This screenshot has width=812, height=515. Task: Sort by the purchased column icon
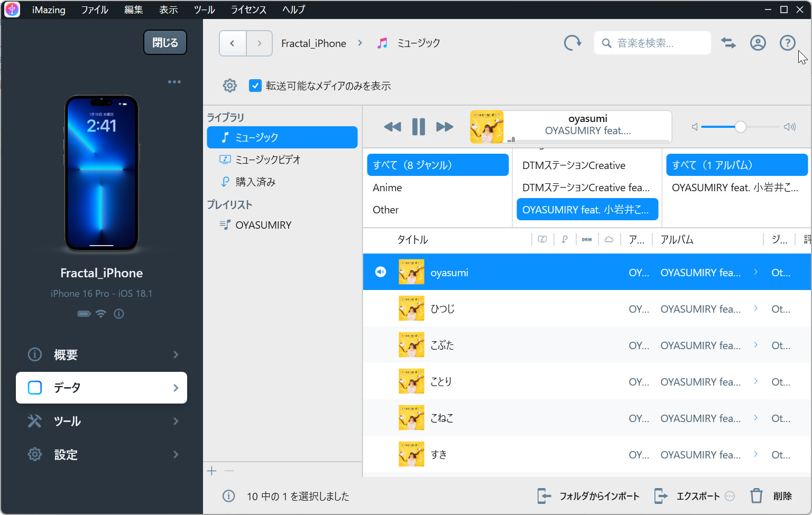coord(565,239)
